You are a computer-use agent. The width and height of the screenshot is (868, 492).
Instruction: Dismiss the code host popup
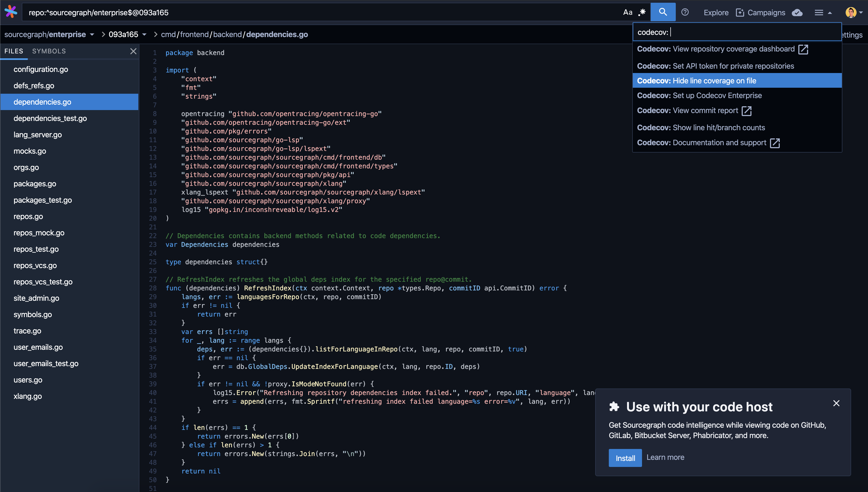point(836,403)
